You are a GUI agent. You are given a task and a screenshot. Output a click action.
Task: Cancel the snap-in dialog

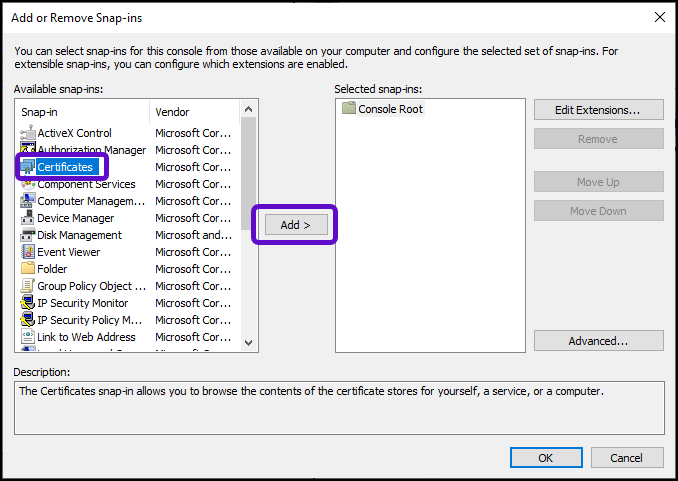(x=626, y=457)
